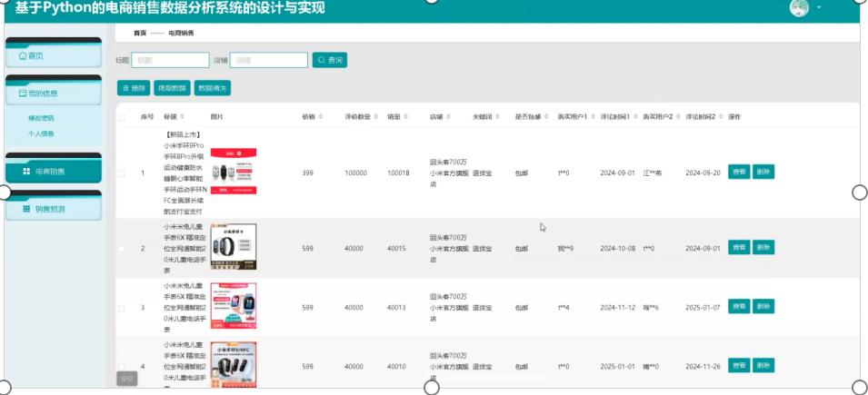This screenshot has width=868, height=395.
Task: Select the checkbox for row 2
Action: pyautogui.click(x=121, y=249)
